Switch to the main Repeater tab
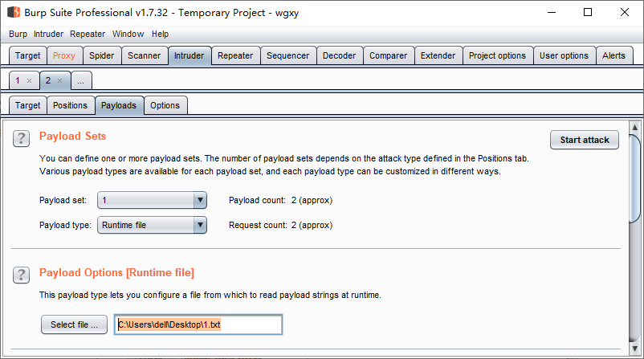 pyautogui.click(x=235, y=55)
